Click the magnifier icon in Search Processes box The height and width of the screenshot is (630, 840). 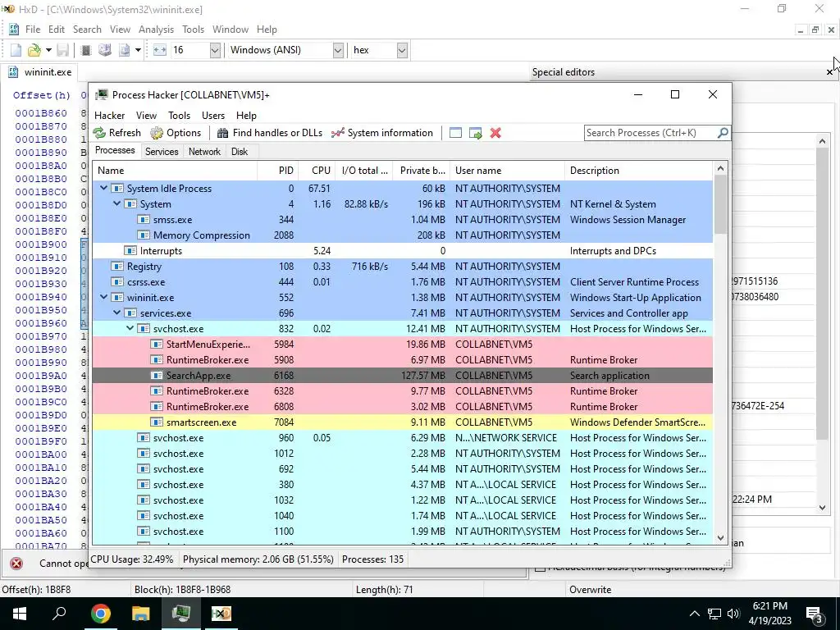722,132
